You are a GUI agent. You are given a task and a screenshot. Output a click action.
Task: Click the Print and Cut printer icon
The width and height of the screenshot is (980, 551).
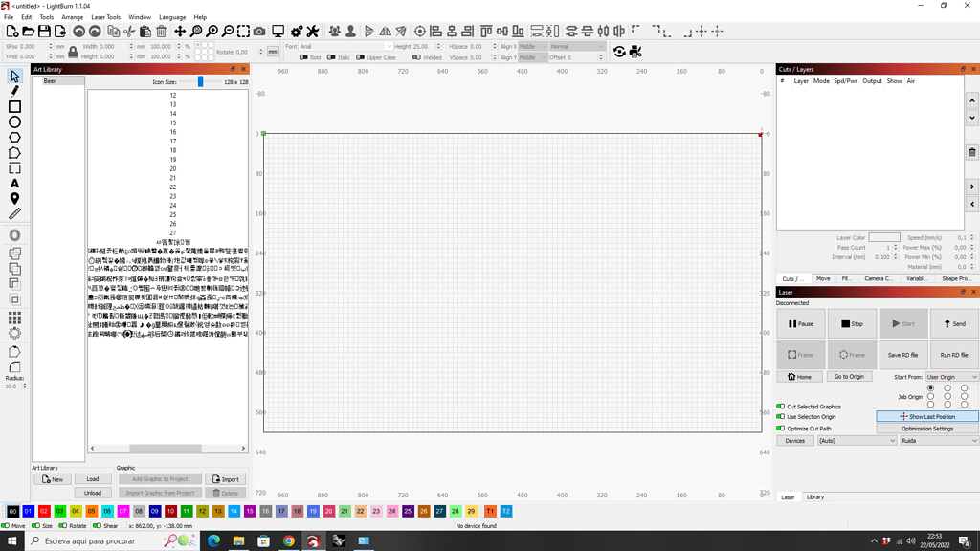[635, 52]
